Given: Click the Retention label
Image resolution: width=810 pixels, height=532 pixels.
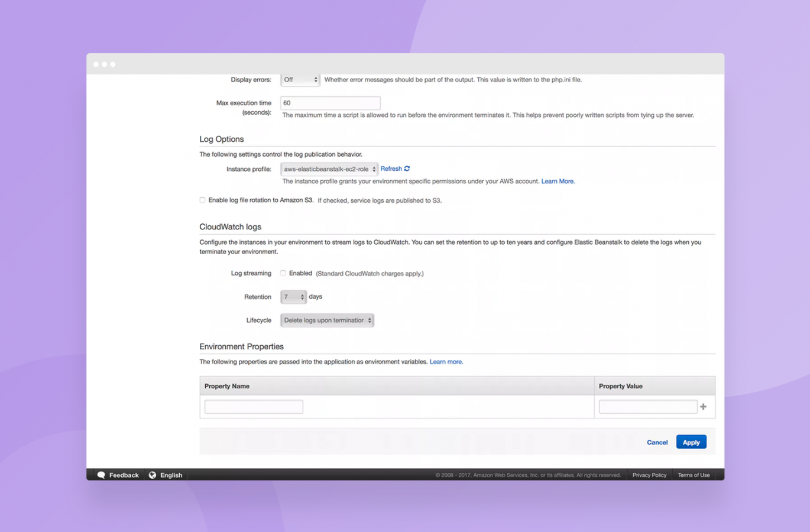Looking at the screenshot, I should point(258,297).
